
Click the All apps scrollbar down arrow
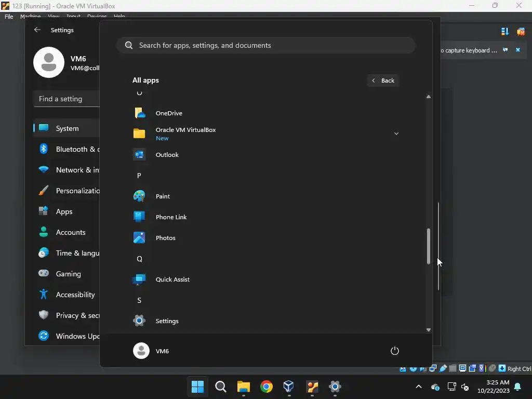point(429,330)
